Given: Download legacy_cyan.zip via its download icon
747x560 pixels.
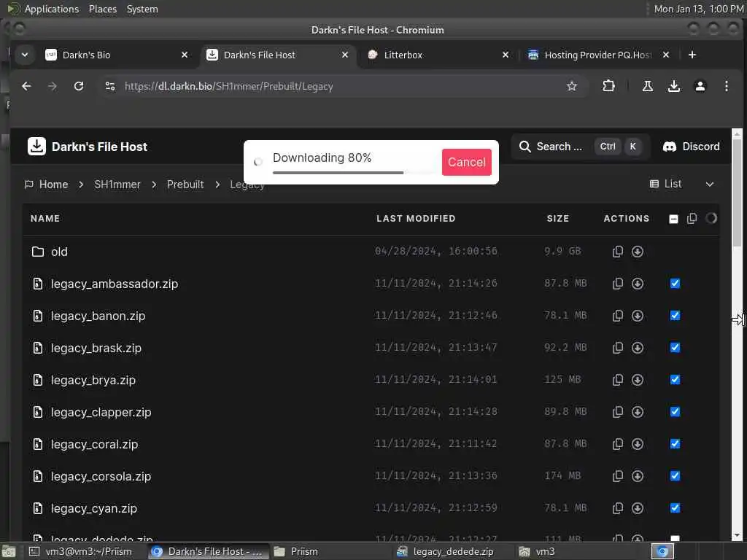Looking at the screenshot, I should [x=638, y=508].
